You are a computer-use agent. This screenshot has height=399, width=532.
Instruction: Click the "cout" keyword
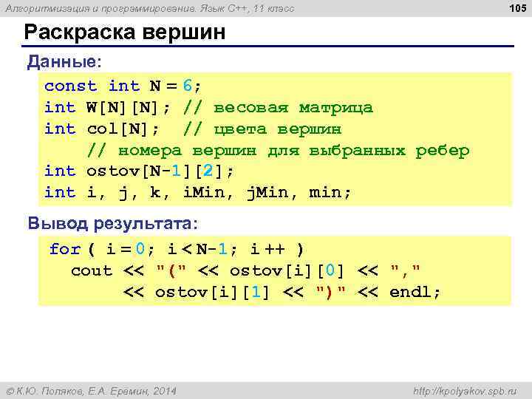(x=92, y=270)
